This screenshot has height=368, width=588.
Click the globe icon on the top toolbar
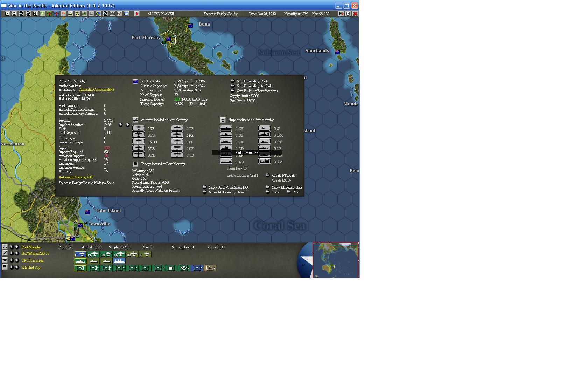click(x=98, y=14)
